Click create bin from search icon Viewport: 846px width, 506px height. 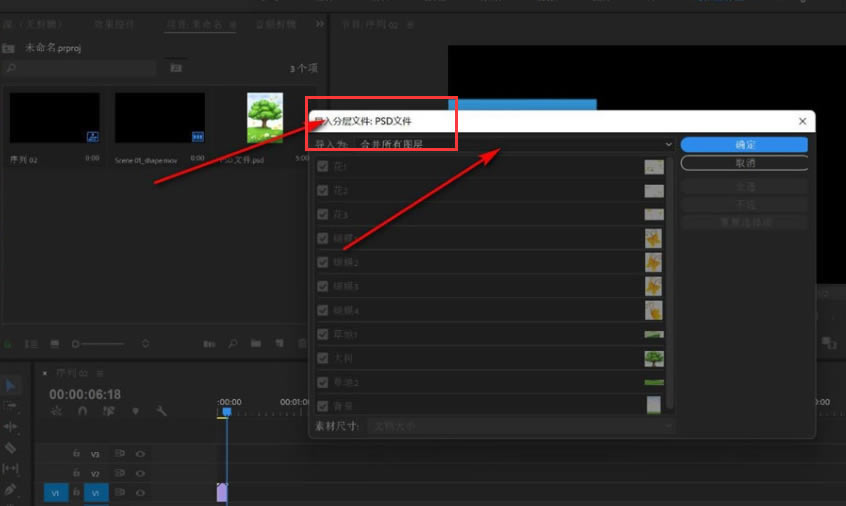[176, 68]
